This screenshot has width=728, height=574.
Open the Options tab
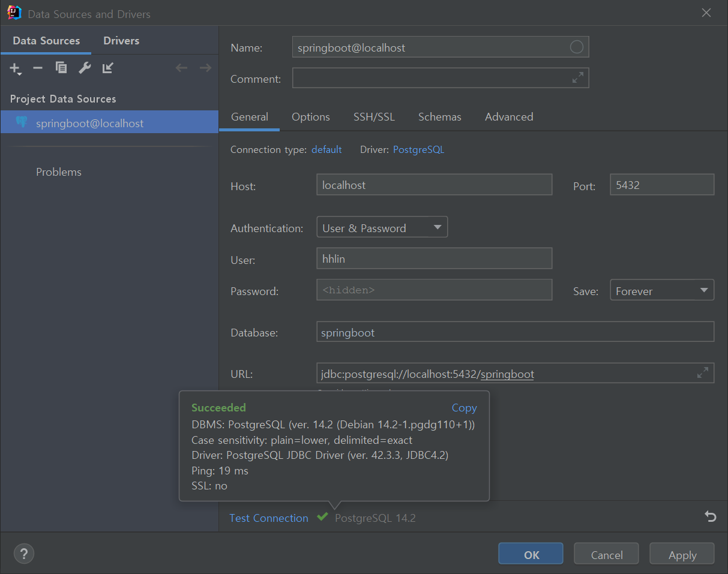(x=311, y=117)
